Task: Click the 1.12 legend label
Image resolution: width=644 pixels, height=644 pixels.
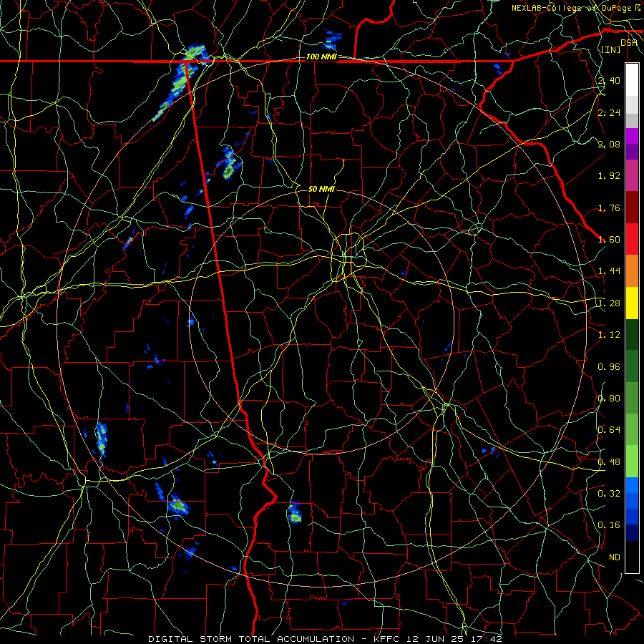Action: pyautogui.click(x=609, y=335)
